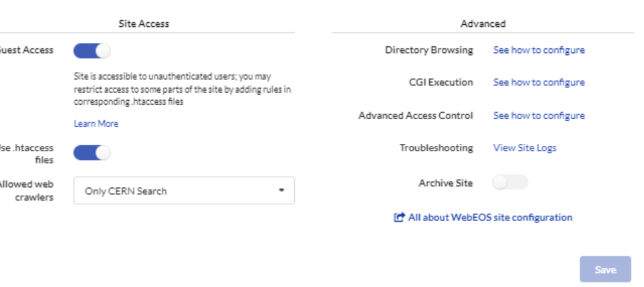Toggle the Guest Access switch
Screen dimensions: 644x287
tap(92, 51)
